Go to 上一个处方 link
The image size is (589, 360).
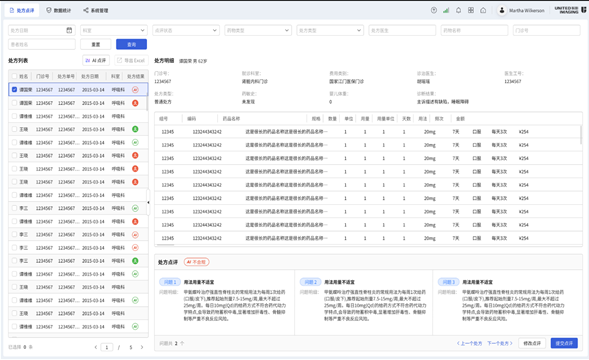pyautogui.click(x=470, y=343)
